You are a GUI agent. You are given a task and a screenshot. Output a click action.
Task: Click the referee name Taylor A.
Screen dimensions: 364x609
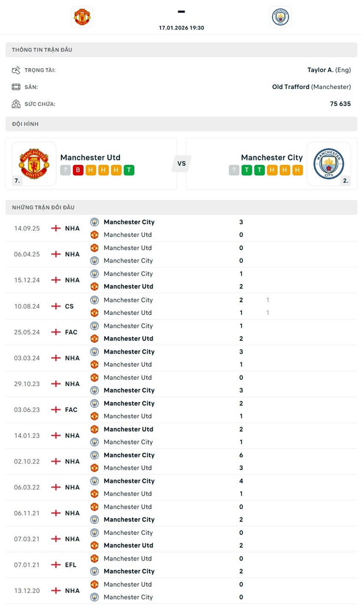[x=320, y=69]
